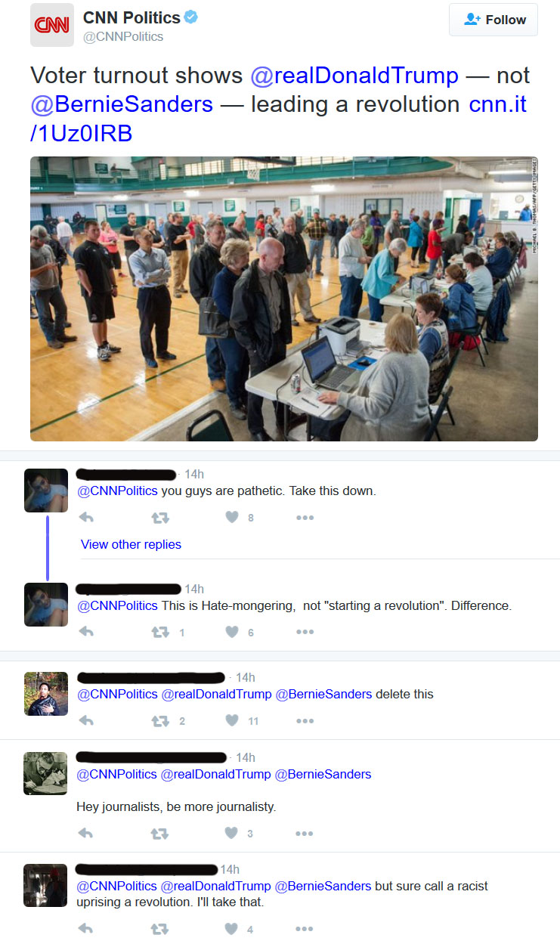Follow the CNN Politics account
Image resolution: width=560 pixels, height=944 pixels.
[493, 20]
